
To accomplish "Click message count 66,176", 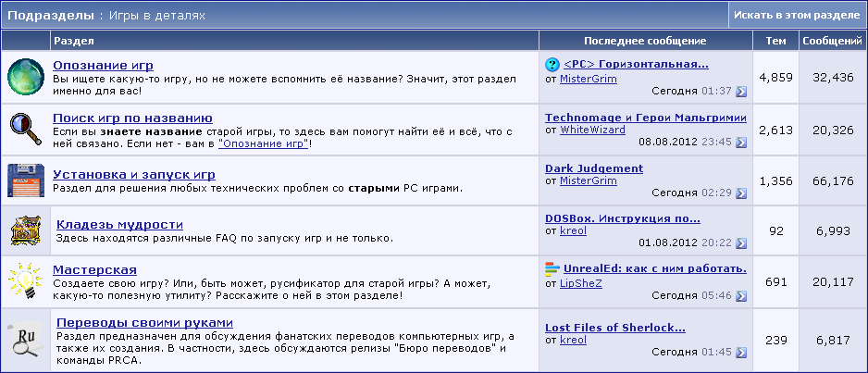I will pyautogui.click(x=833, y=181).
